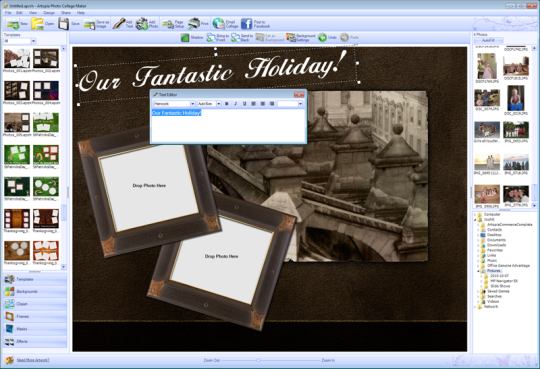Viewport: 540px width, 369px height.
Task: Open the Backgrounds sidebar panel
Action: tap(34, 291)
